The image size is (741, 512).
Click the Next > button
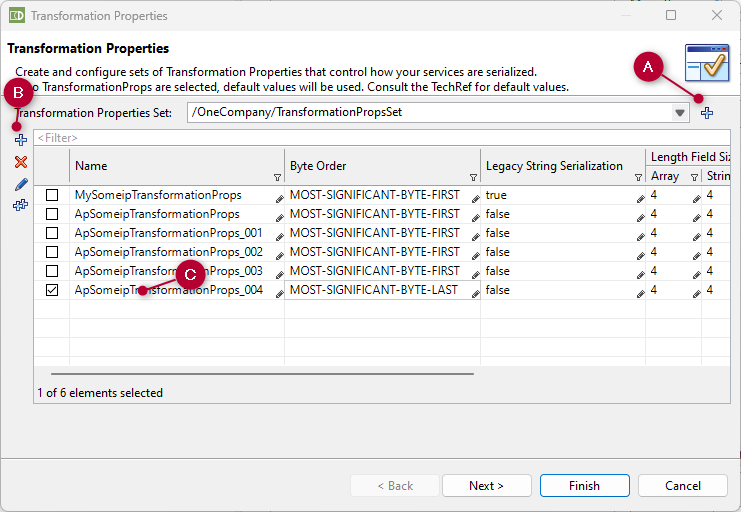[486, 486]
